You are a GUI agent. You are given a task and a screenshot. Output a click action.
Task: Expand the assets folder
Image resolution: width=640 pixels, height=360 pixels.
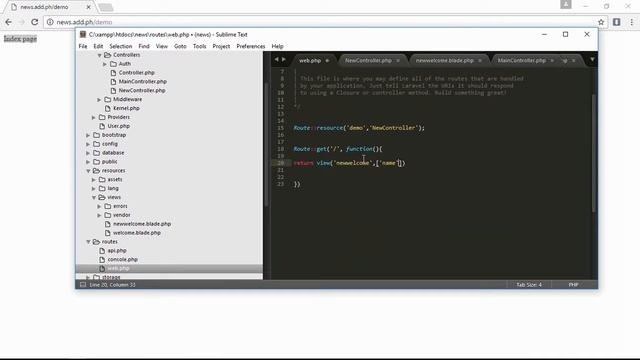pos(93,179)
